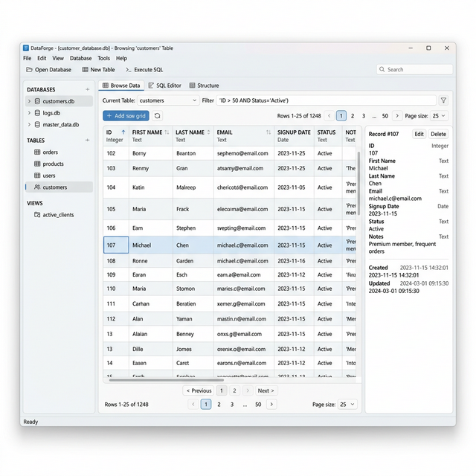
Task: Select the orders table
Action: pos(59,152)
